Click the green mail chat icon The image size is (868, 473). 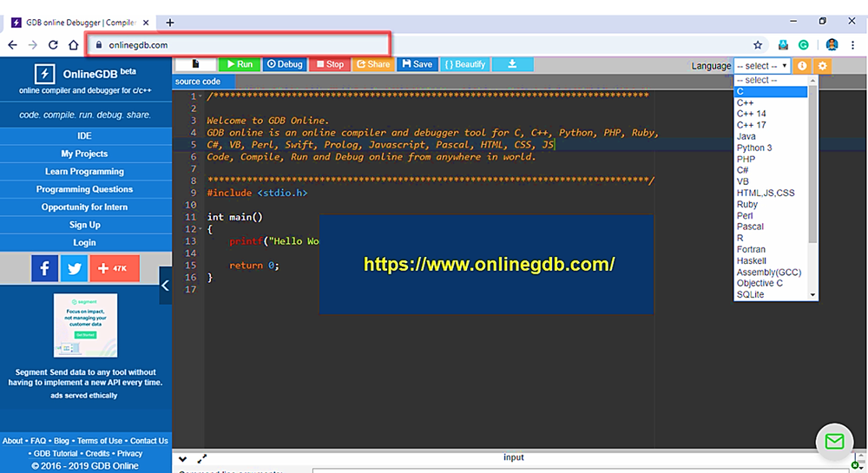pos(834,442)
